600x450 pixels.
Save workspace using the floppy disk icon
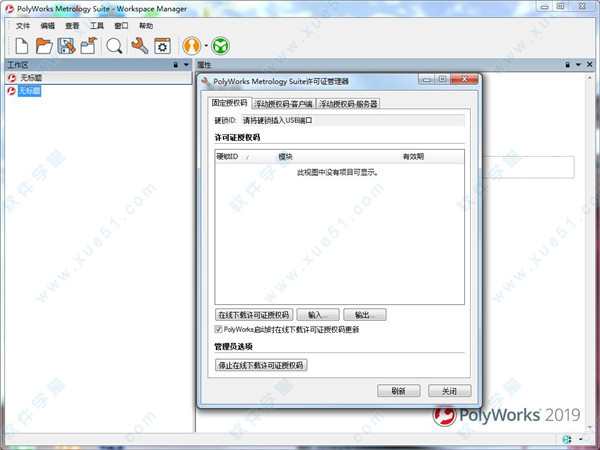coord(66,46)
